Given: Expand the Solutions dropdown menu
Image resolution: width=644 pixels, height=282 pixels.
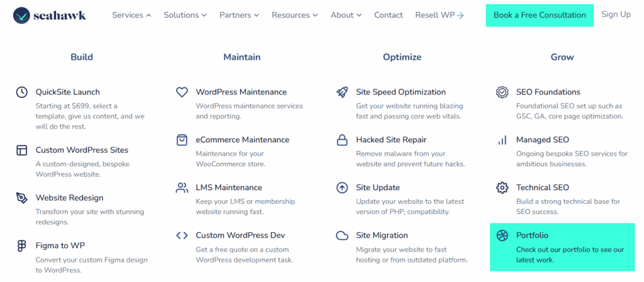Looking at the screenshot, I should click(x=185, y=15).
